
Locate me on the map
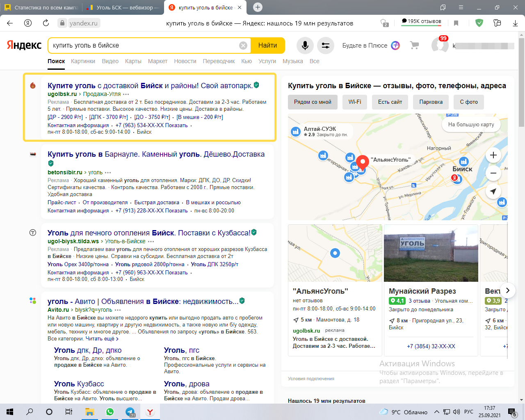click(493, 191)
